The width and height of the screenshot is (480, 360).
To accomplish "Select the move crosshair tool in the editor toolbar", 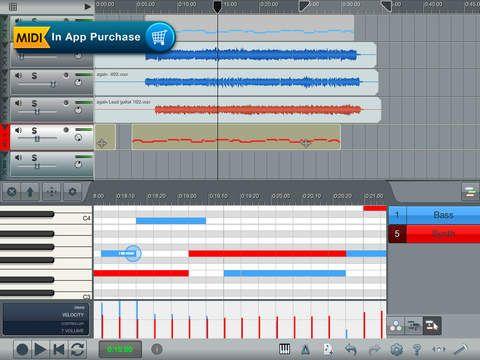I will [51, 192].
